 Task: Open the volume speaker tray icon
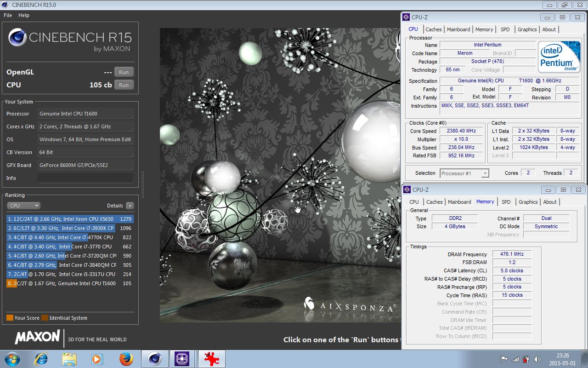tap(537, 359)
